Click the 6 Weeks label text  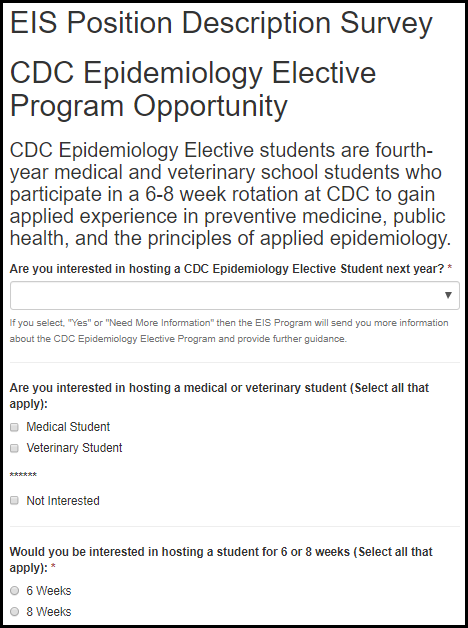[x=49, y=591]
